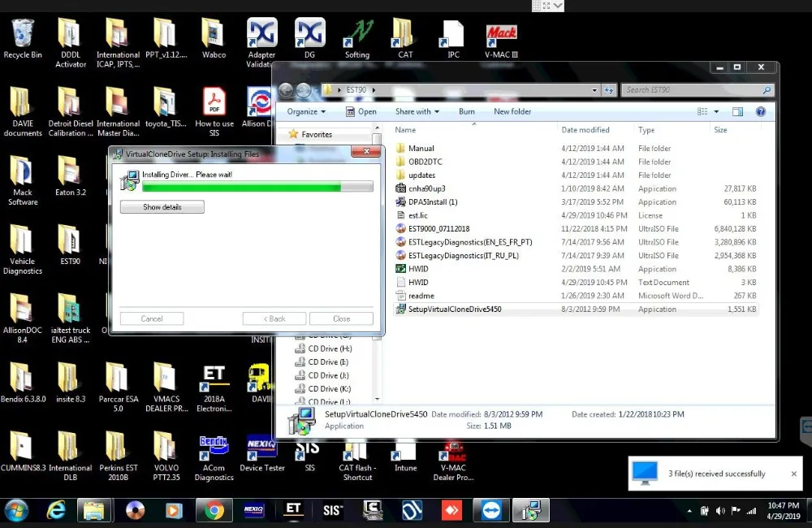Open the change view dropdown arrow
812x528 pixels.
[717, 111]
